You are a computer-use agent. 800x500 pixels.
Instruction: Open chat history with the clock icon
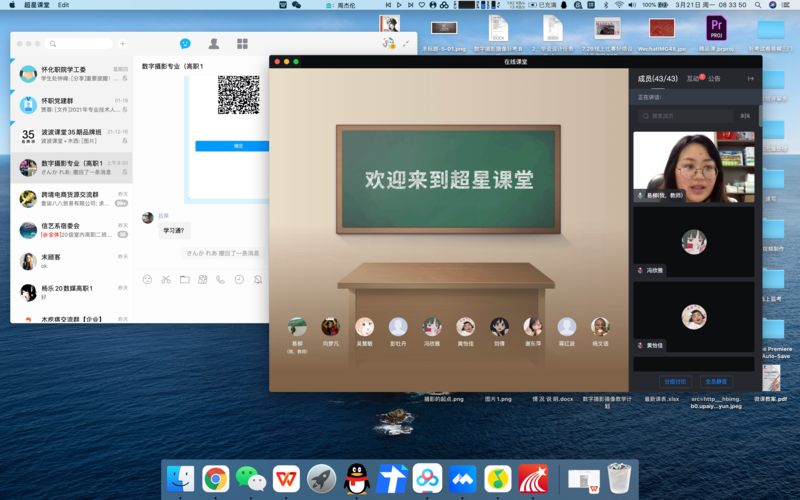239,280
